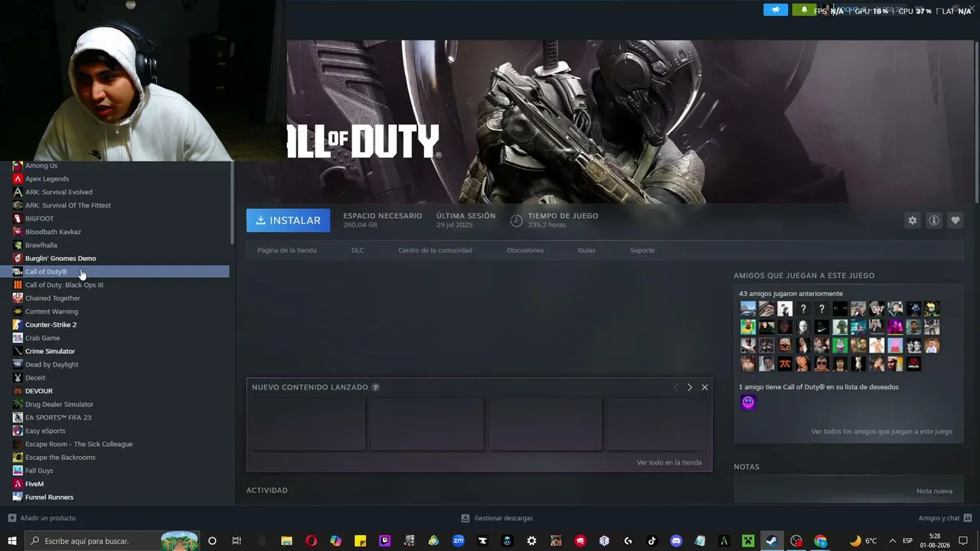The height and width of the screenshot is (551, 980).
Task: Open the Discusiones tab
Action: (525, 250)
